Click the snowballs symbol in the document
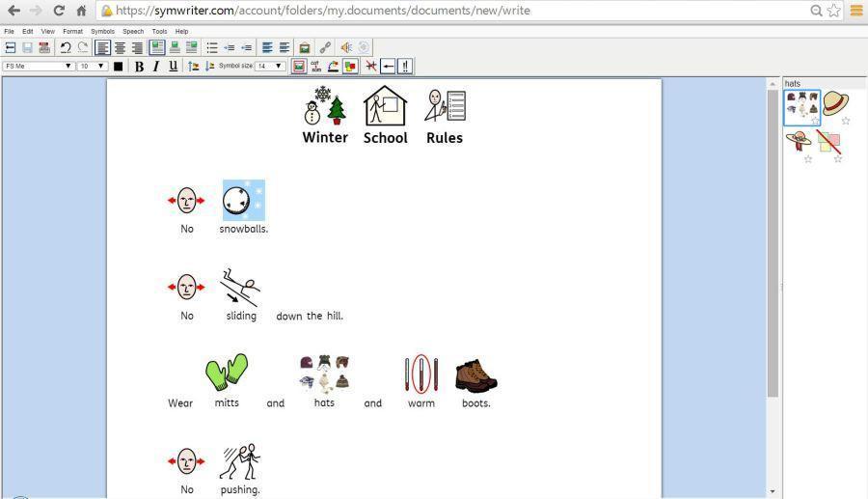Screen dimensions: 868x499 coord(243,200)
